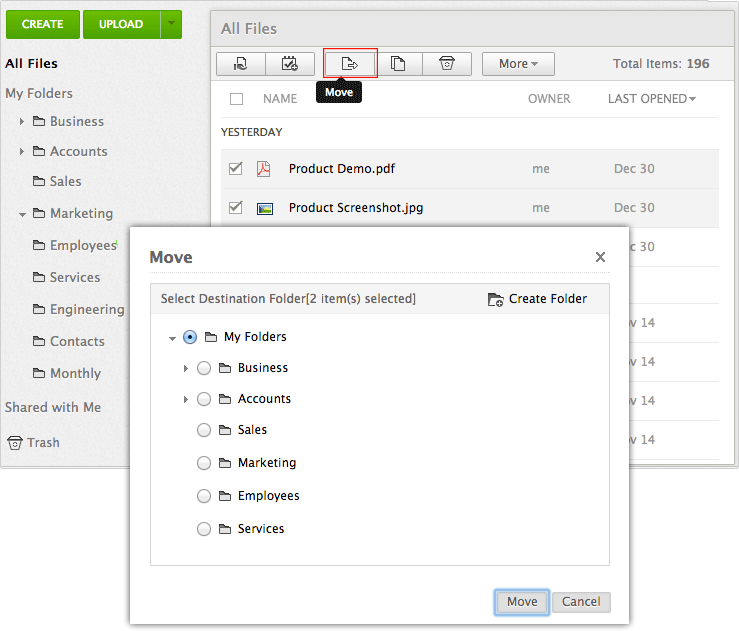Click the Move toolbar icon
This screenshot has width=739, height=631.
click(x=350, y=64)
